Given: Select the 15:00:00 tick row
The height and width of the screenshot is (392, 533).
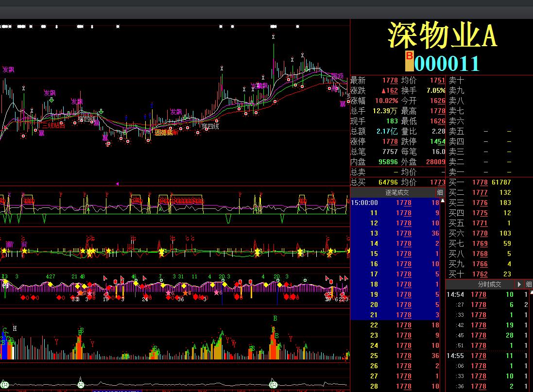Looking at the screenshot, I should click(395, 203).
